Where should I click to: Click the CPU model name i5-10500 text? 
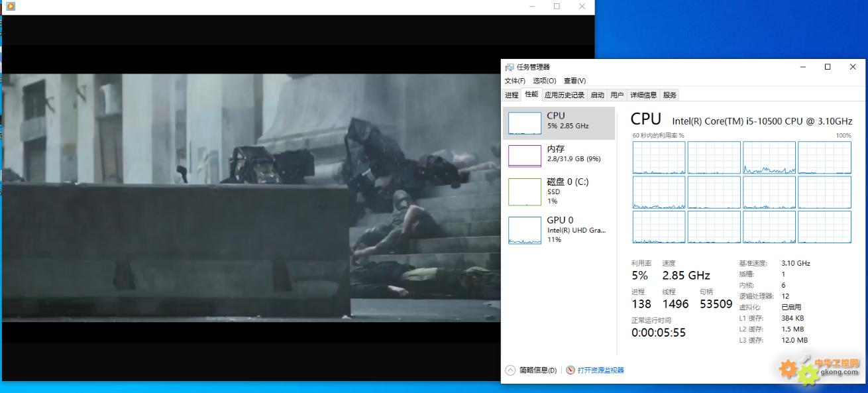click(x=762, y=121)
